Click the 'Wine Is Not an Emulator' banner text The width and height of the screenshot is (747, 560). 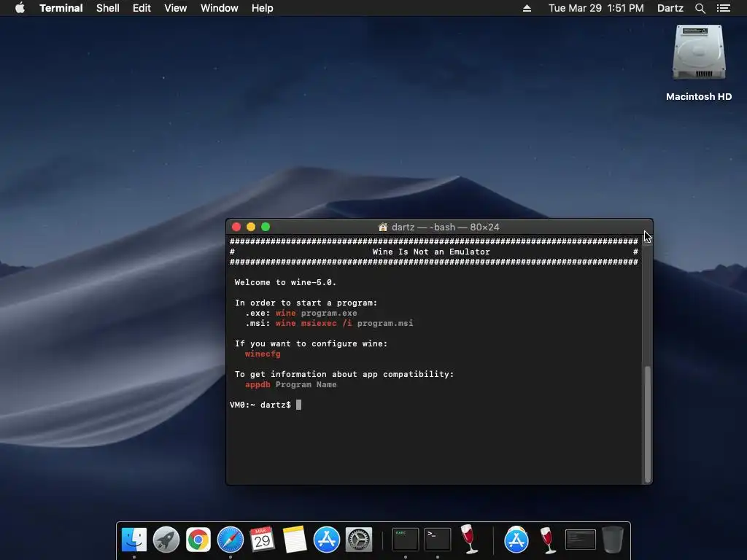[431, 252]
